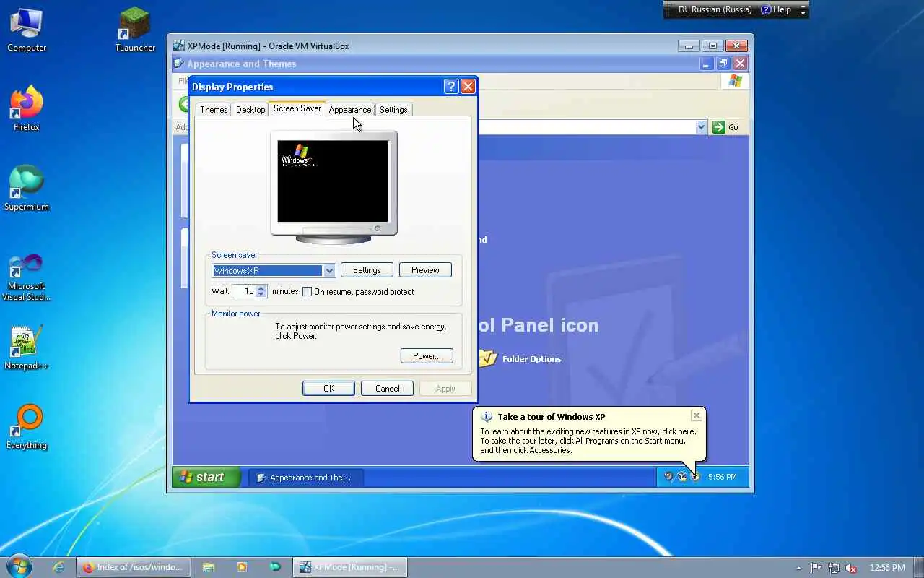Close the 'Take a tour' balloon
924x578 pixels.
point(696,415)
